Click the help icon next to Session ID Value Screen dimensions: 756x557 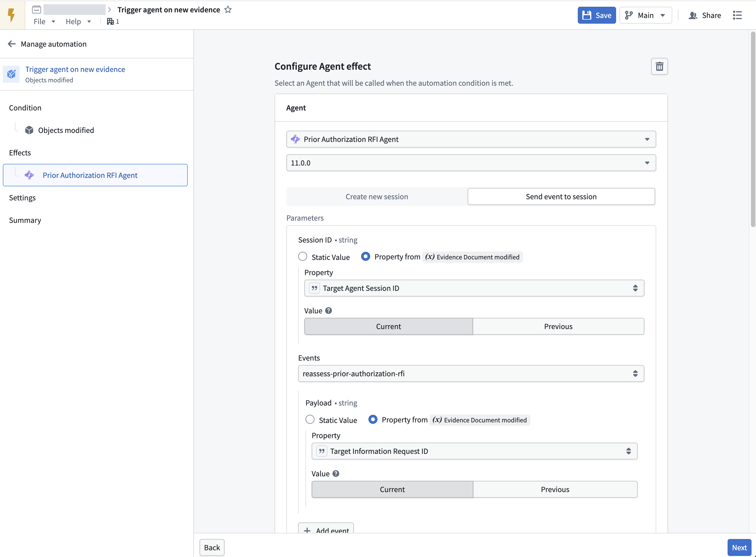[329, 311]
